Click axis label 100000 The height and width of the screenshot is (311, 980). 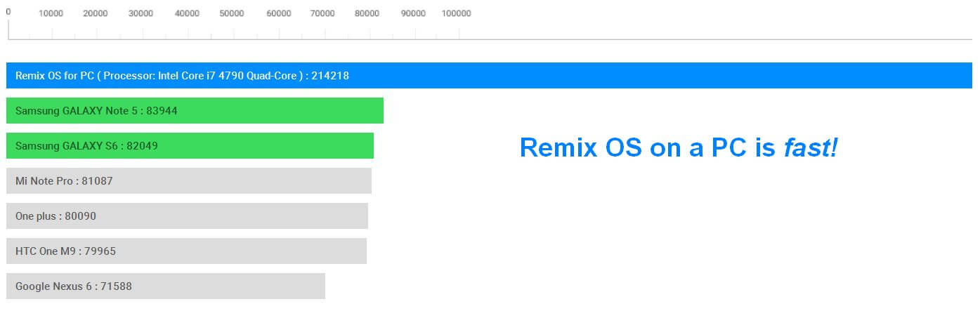pyautogui.click(x=456, y=13)
